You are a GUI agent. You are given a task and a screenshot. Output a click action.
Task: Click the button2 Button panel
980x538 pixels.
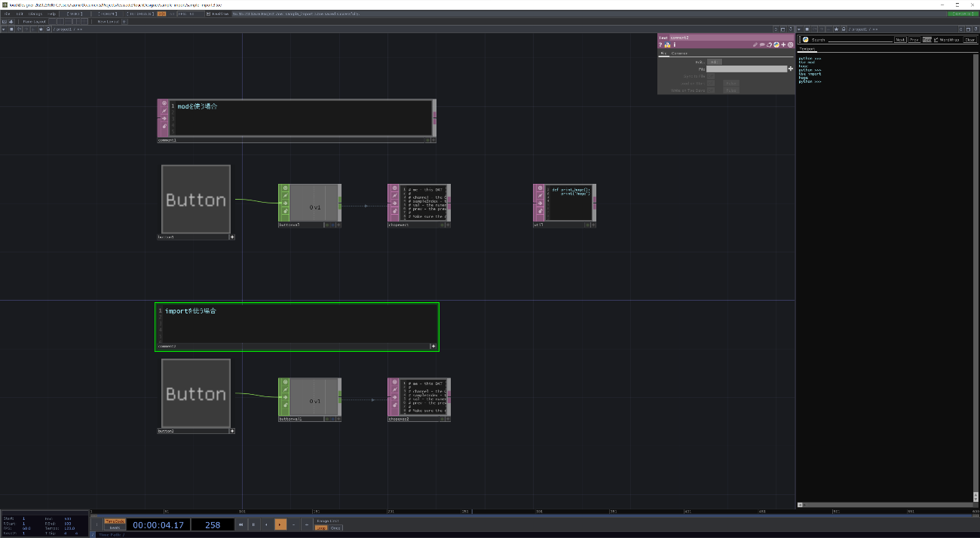196,393
